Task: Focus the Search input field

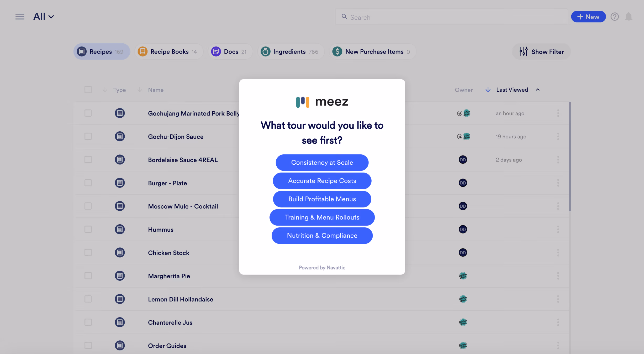Action: [x=452, y=17]
